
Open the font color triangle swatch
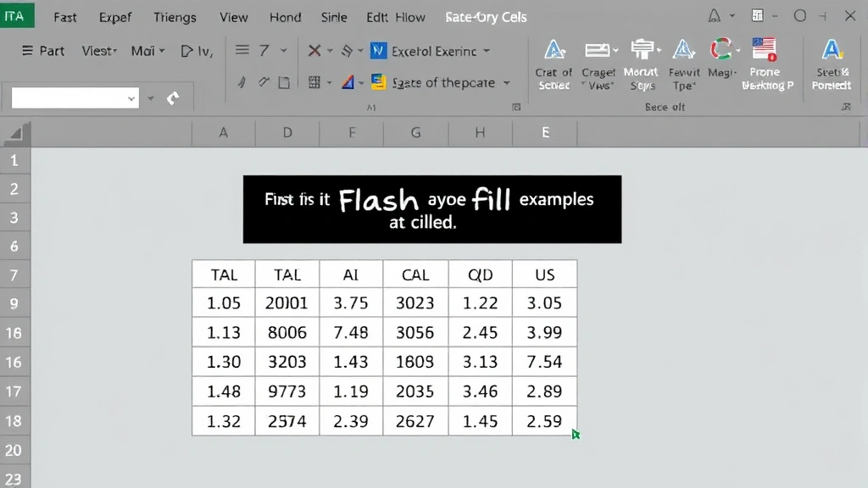click(350, 82)
